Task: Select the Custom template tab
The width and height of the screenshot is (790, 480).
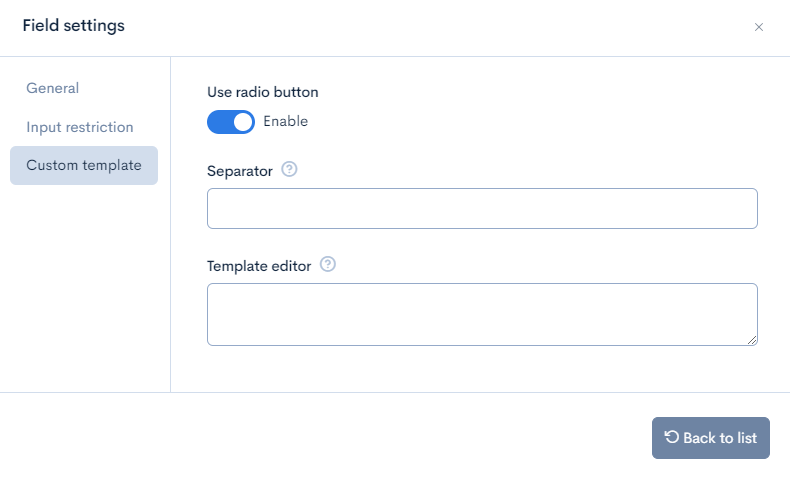Action: pos(84,165)
